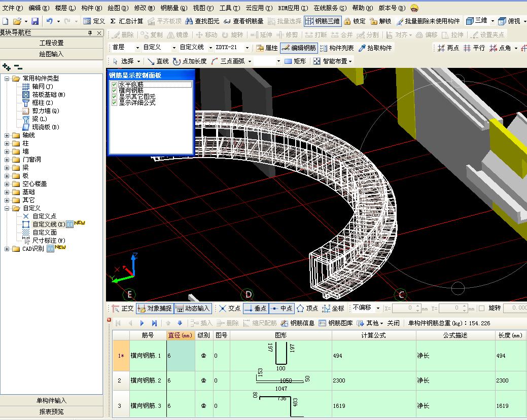The width and height of the screenshot is (527, 420).
Task: Toggle 交点 intersection snap
Action: (x=230, y=308)
